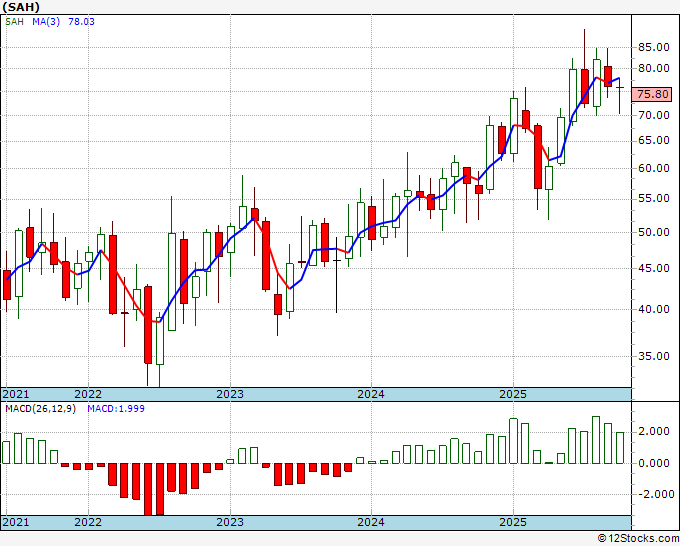Click the last small candle near 75.80
680x546 pixels.
(x=620, y=88)
